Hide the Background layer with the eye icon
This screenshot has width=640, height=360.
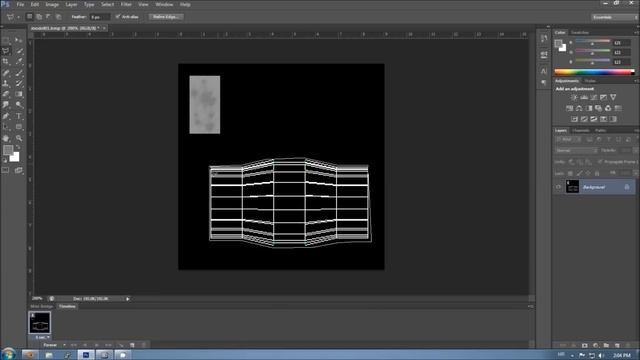click(x=558, y=187)
